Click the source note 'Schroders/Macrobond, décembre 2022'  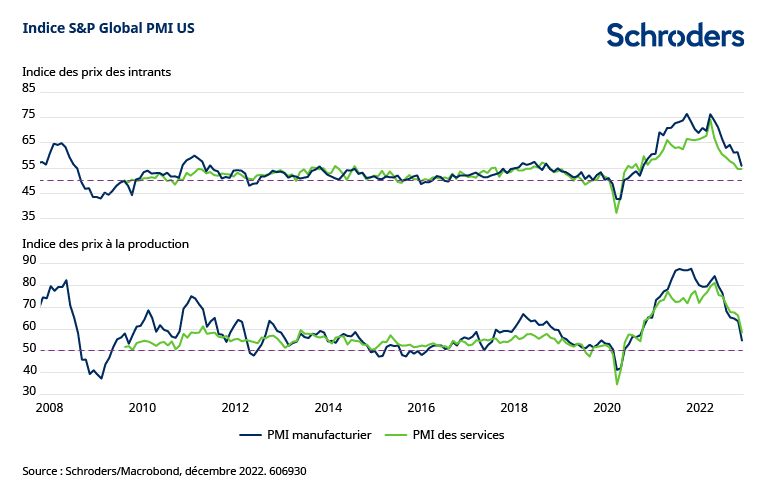click(165, 471)
